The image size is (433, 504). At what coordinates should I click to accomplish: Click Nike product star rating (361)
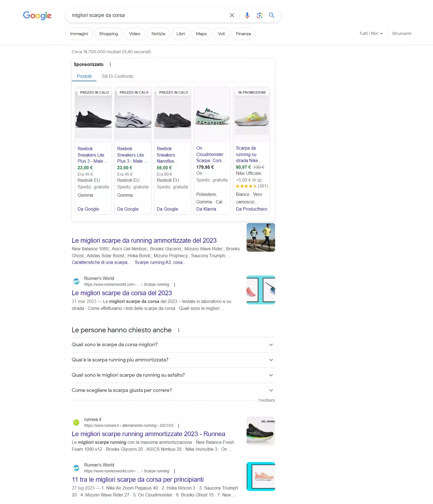[252, 186]
